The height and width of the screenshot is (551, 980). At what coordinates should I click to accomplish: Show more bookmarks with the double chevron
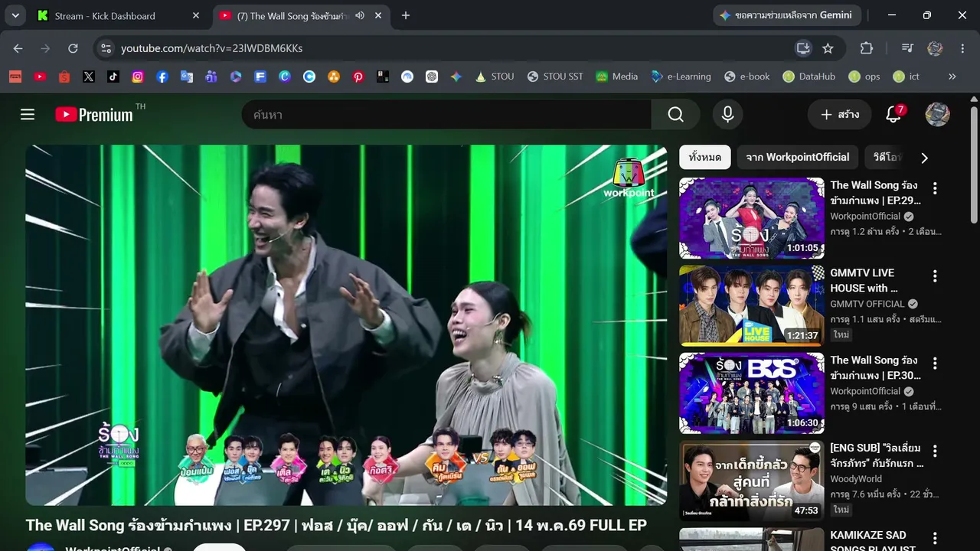(952, 77)
